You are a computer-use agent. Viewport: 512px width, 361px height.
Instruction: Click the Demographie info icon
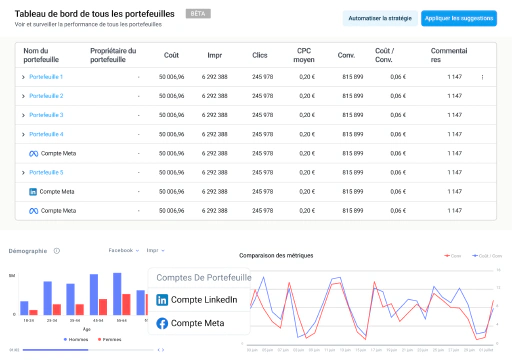(57, 251)
